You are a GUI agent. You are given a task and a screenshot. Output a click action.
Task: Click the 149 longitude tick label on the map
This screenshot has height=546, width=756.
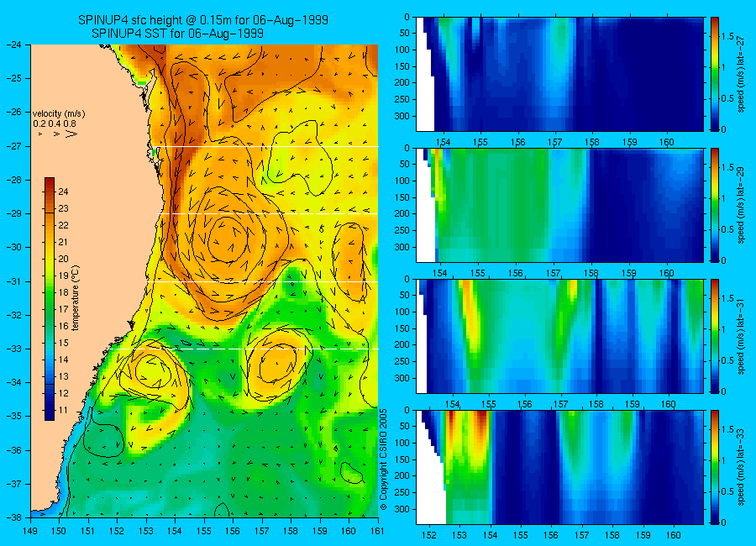[30, 532]
